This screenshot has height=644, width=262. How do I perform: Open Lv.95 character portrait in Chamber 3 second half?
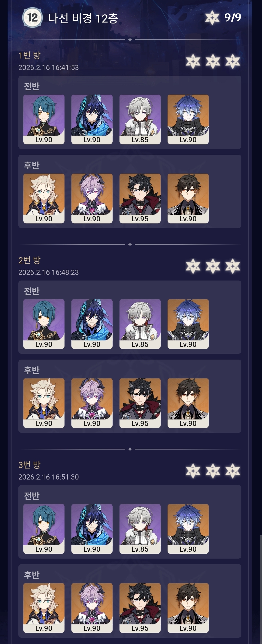pyautogui.click(x=140, y=608)
